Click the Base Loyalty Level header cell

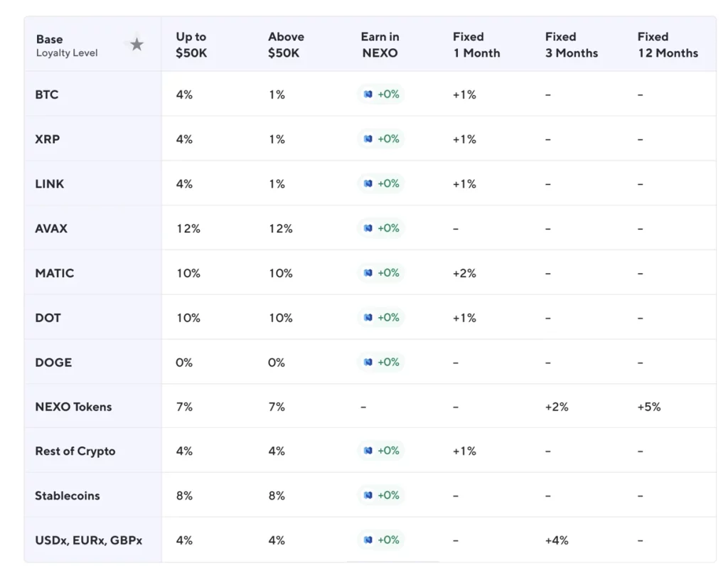click(x=68, y=46)
